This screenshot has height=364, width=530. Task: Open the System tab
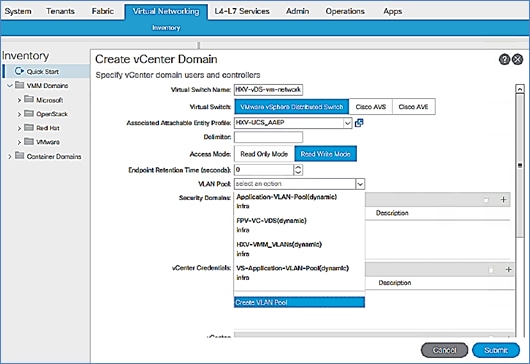18,11
